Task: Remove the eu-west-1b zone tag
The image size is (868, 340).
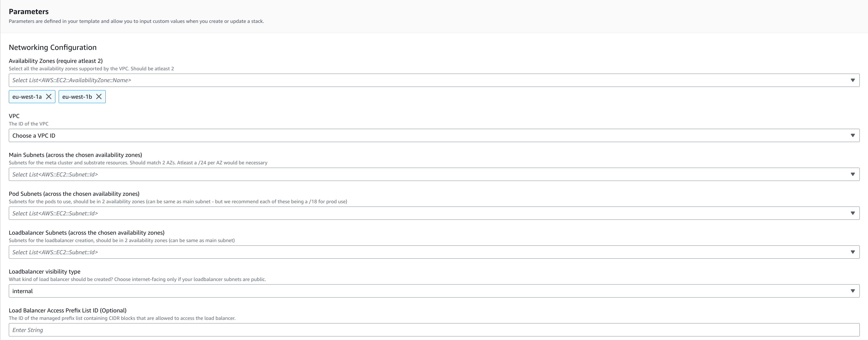Action: 99,97
